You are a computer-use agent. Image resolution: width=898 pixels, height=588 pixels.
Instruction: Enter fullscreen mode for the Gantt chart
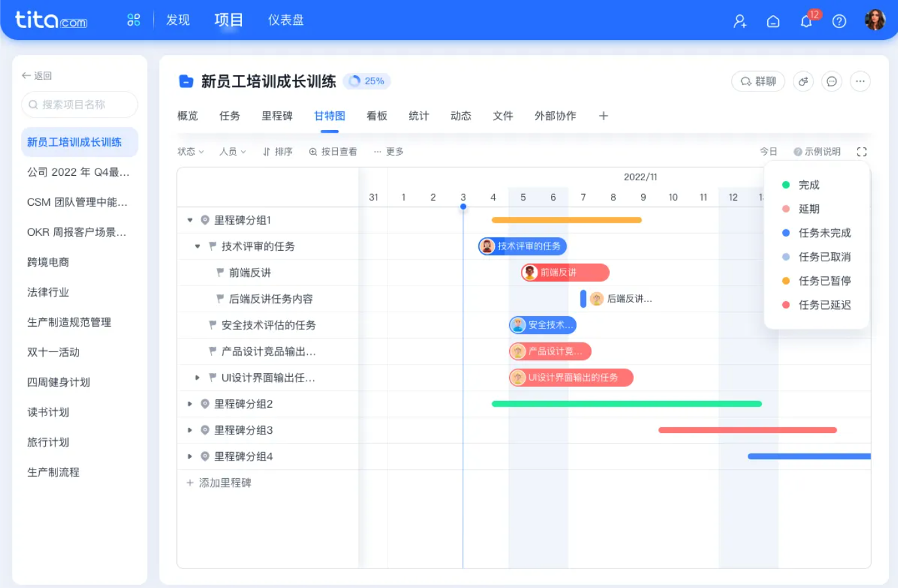(861, 151)
